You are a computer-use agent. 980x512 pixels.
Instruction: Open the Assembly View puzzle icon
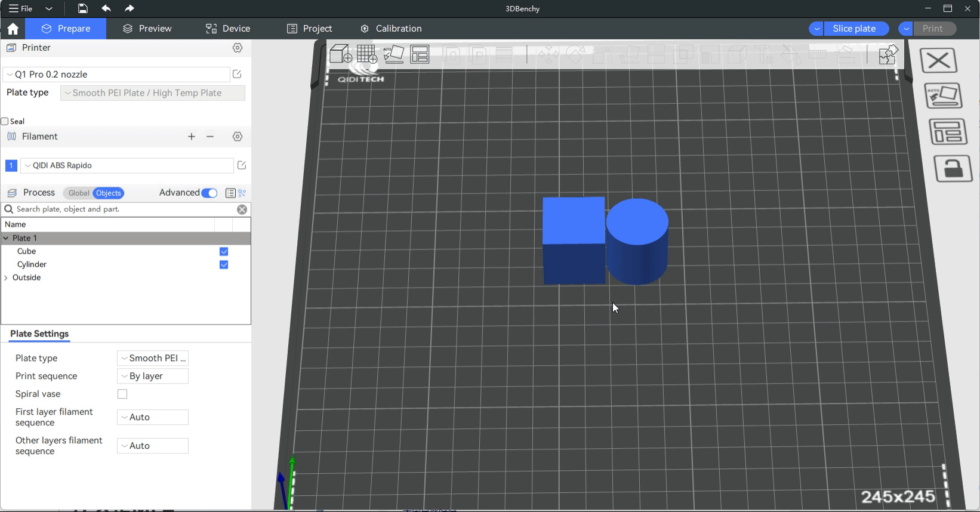(888, 54)
